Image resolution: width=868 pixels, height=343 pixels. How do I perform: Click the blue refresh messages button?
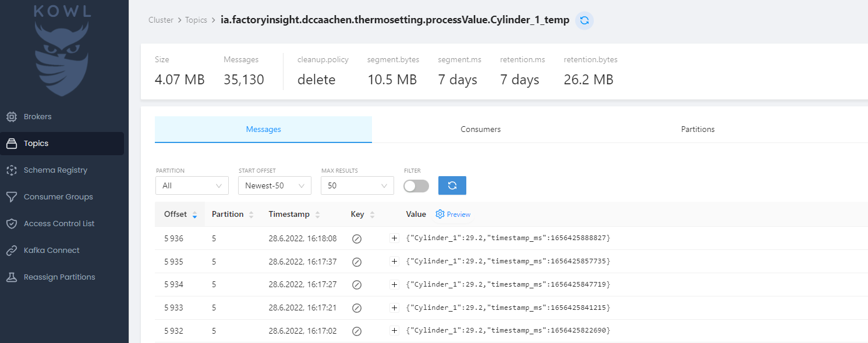click(452, 185)
